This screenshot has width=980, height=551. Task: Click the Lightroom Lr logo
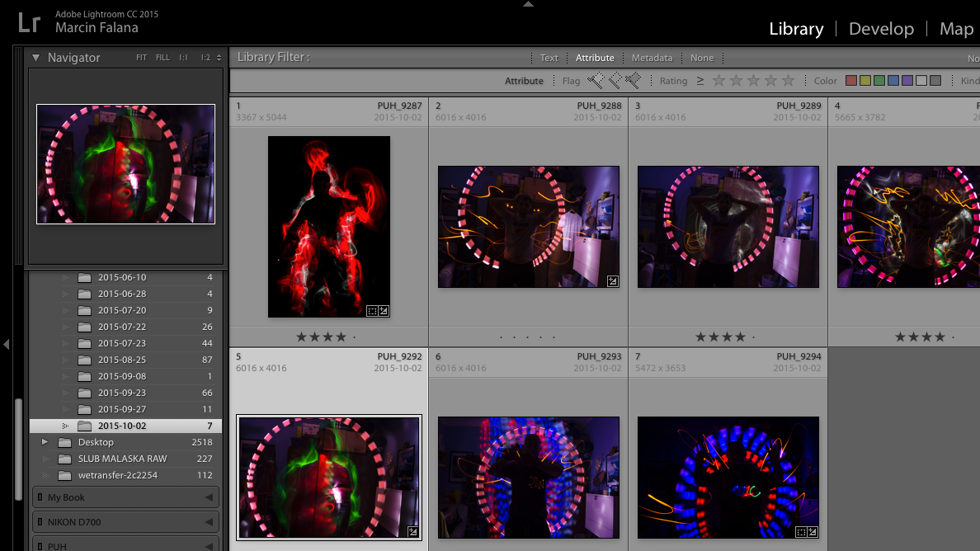pos(27,22)
